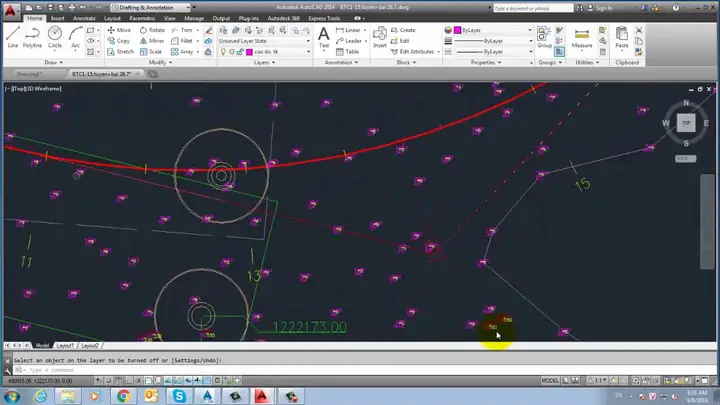Click the magenta layer color swatch
This screenshot has width=720, height=405.
(249, 52)
